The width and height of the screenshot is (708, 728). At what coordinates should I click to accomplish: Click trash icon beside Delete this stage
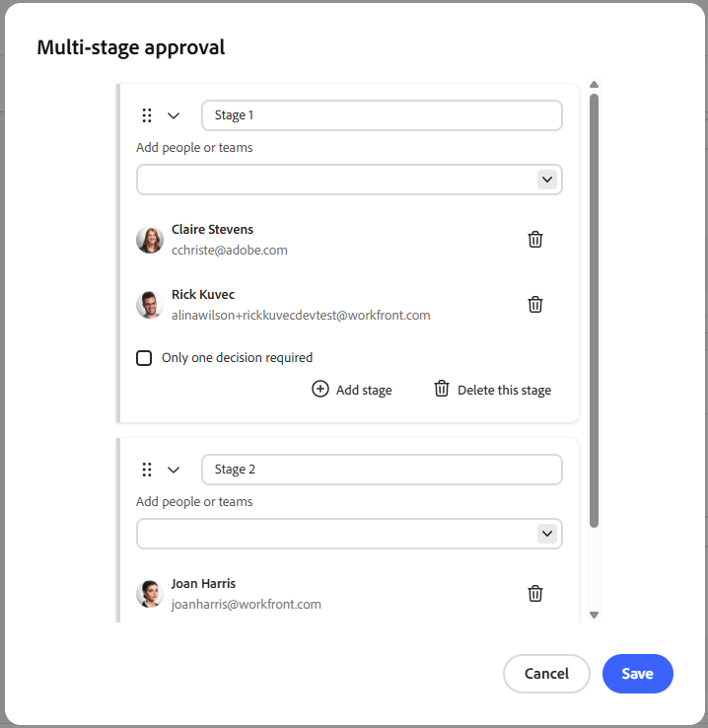(x=441, y=389)
